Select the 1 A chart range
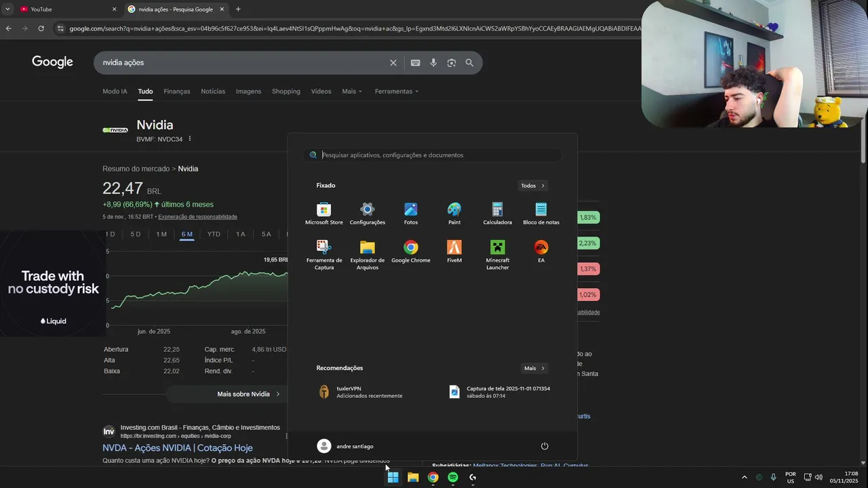This screenshot has width=868, height=488. (241, 235)
